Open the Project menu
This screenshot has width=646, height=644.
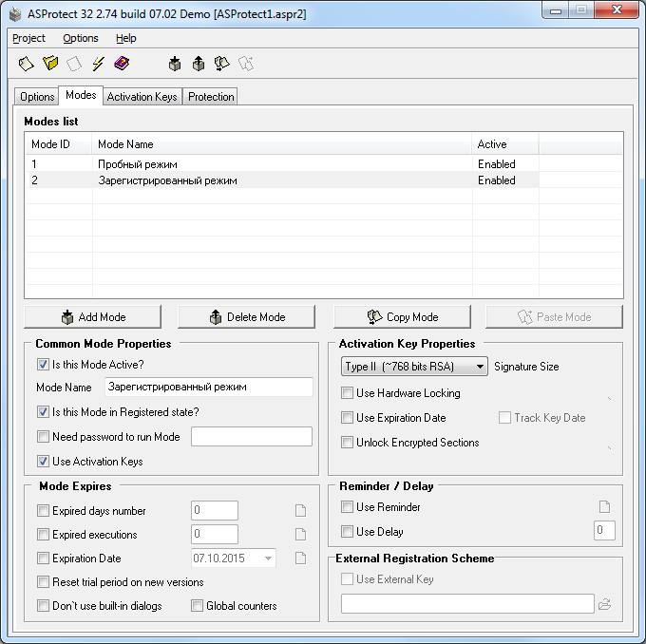(28, 38)
